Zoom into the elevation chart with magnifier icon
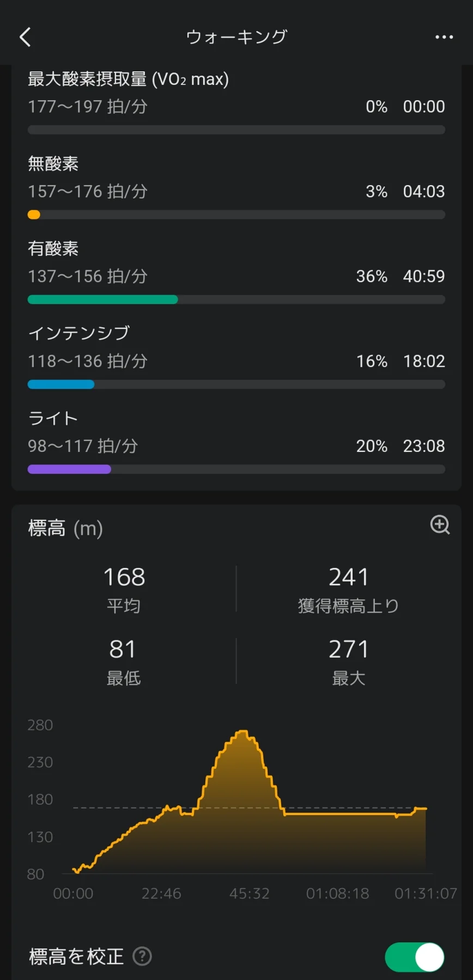Image resolution: width=473 pixels, height=980 pixels. [440, 525]
